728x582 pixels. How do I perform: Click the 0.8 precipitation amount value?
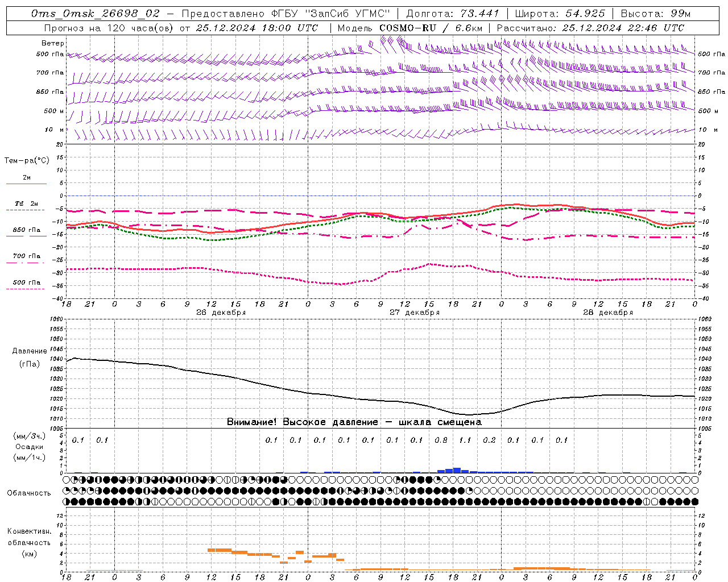(441, 440)
